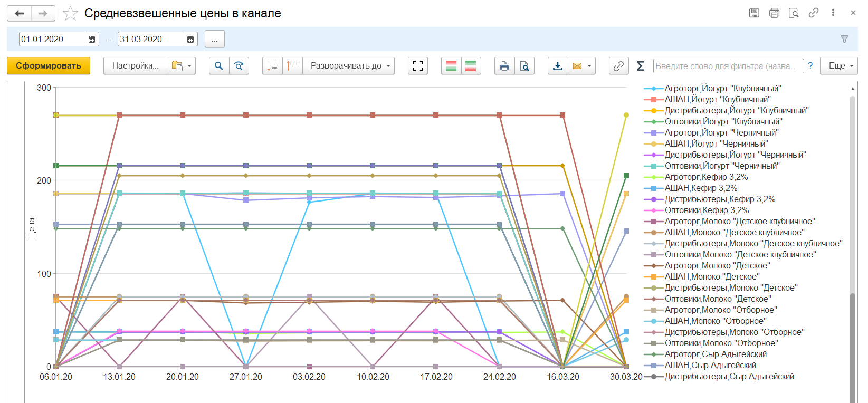Click the yellow Сформировать button
The image size is (868, 403).
tap(49, 66)
